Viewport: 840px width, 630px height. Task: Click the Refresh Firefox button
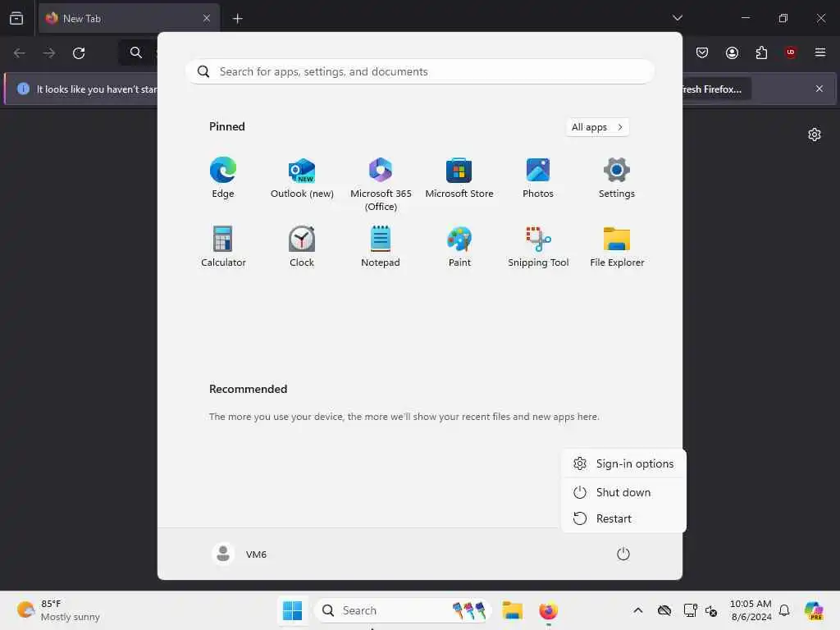click(x=715, y=89)
